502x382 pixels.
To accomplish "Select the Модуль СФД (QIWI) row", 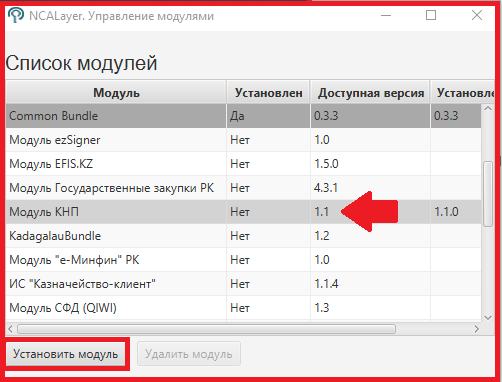I will click(x=243, y=308).
